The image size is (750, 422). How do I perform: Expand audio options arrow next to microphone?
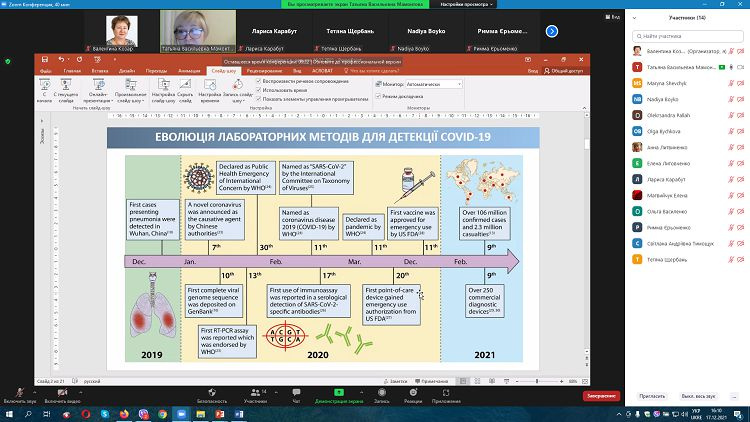click(x=34, y=392)
